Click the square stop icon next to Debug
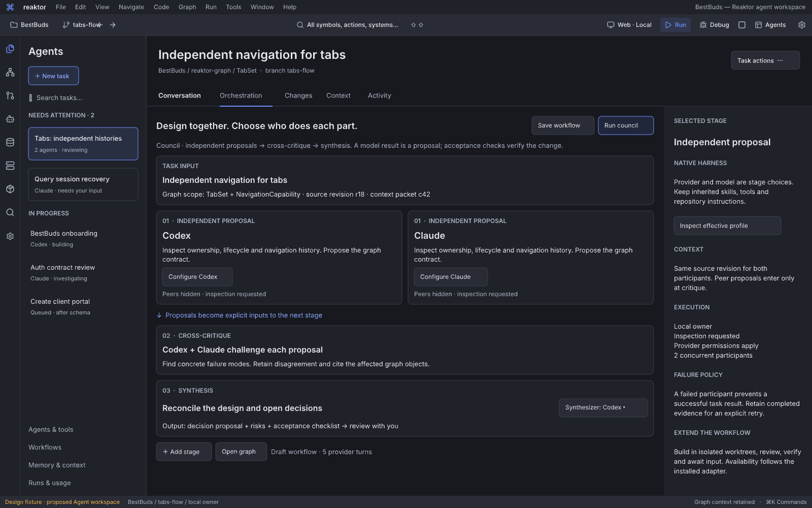 [x=742, y=25]
